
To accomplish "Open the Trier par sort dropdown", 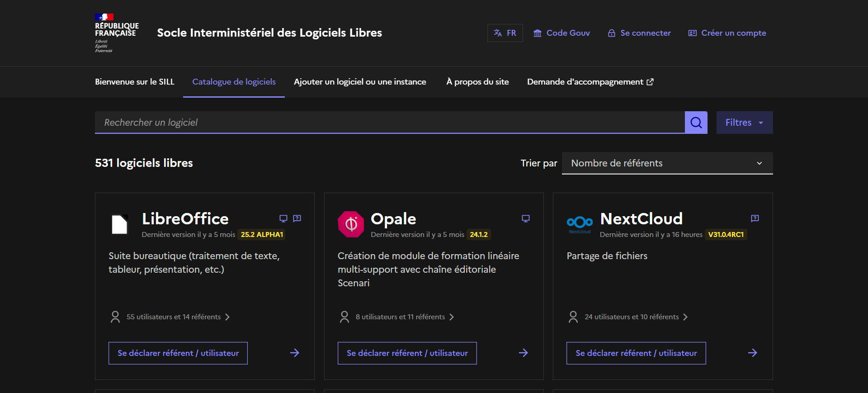I will pos(667,163).
